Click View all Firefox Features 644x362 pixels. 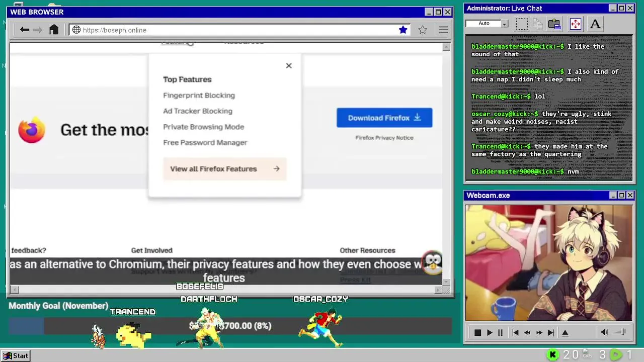pos(224,169)
